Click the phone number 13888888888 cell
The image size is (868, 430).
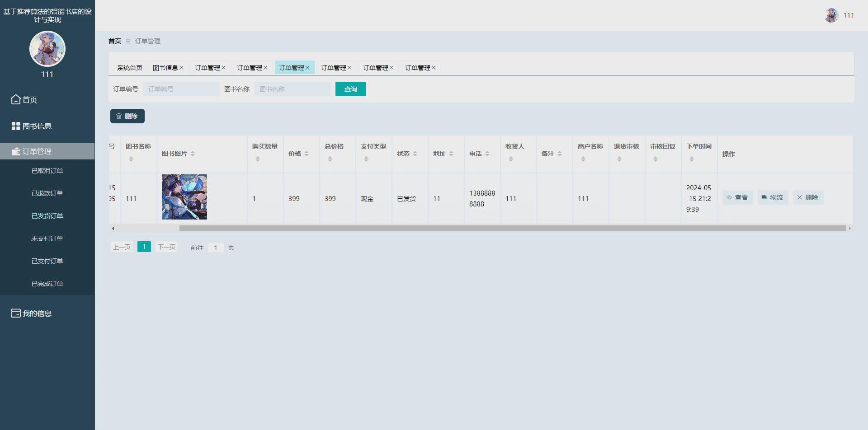click(x=482, y=199)
